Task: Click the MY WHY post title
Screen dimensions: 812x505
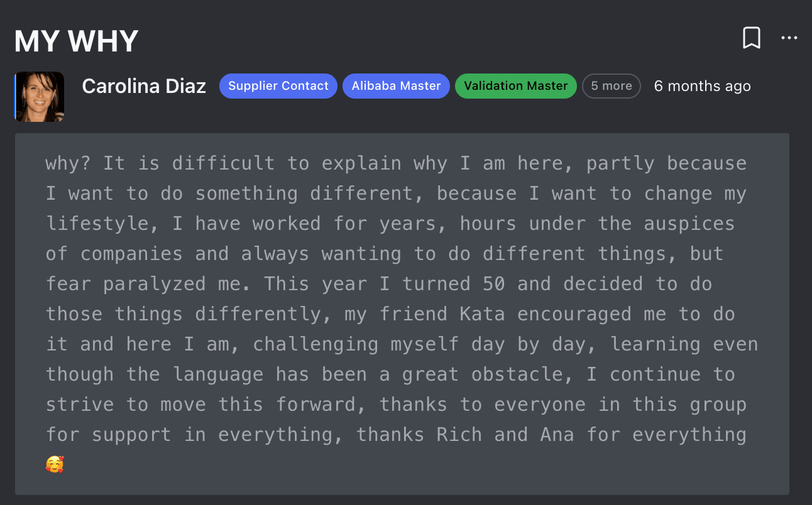Action: [76, 41]
